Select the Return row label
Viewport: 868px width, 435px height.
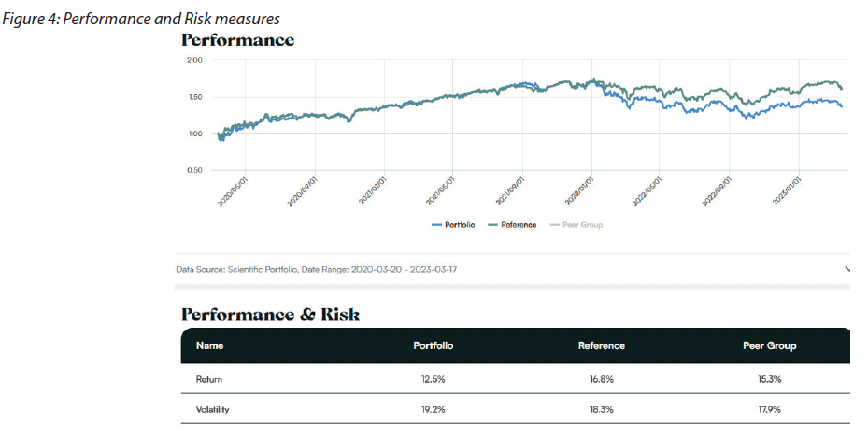click(209, 379)
